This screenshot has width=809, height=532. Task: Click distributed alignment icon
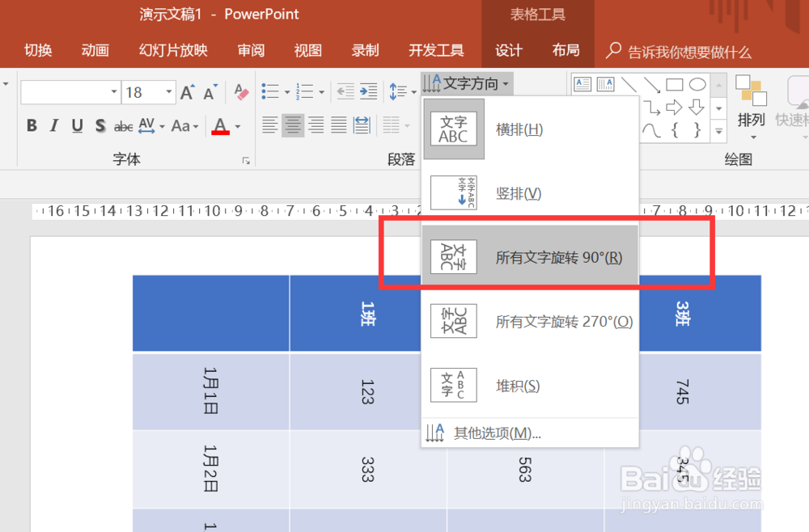point(362,125)
